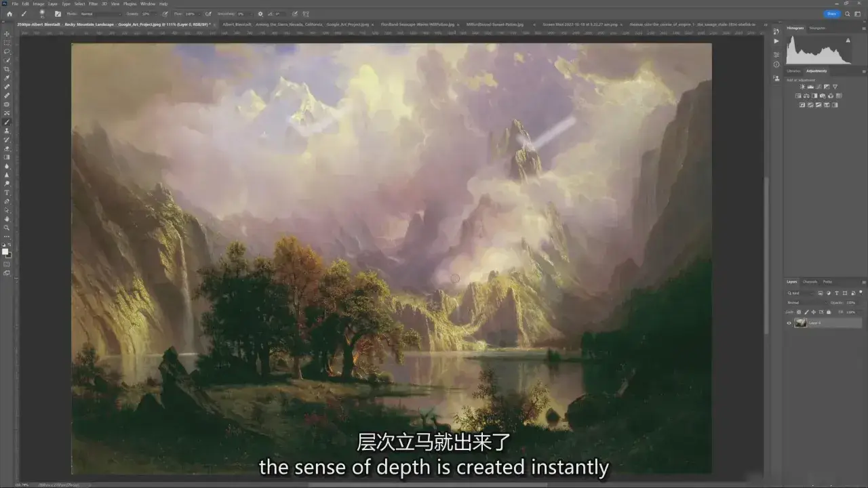Switch to the Libraries tab
Image resolution: width=868 pixels, height=488 pixels.
[x=793, y=71]
